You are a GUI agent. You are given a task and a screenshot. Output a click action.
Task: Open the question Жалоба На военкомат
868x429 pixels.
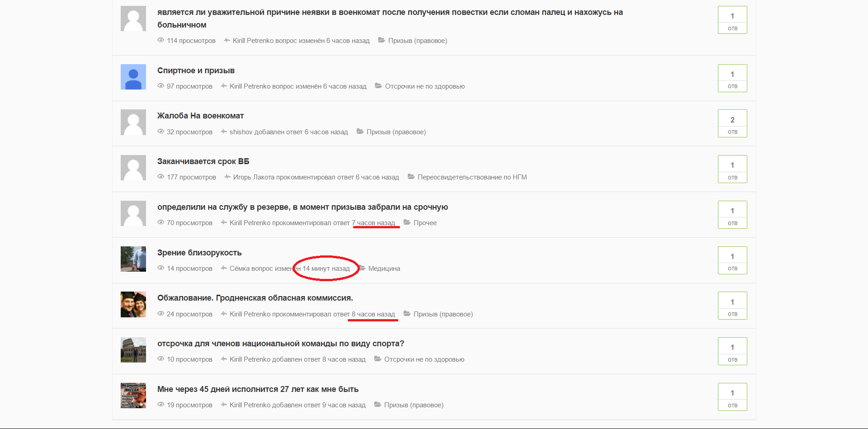click(200, 116)
